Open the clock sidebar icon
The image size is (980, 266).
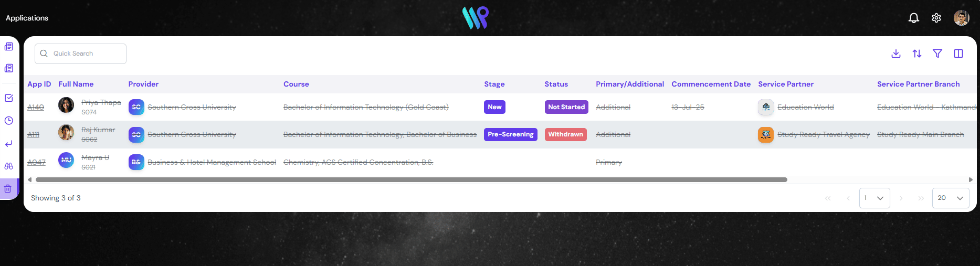tap(9, 121)
